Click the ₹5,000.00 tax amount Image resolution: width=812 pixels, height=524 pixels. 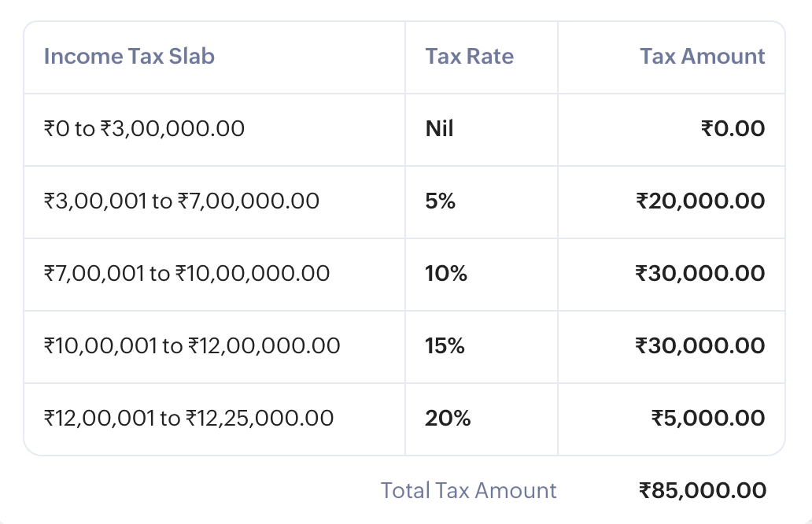[x=708, y=419]
